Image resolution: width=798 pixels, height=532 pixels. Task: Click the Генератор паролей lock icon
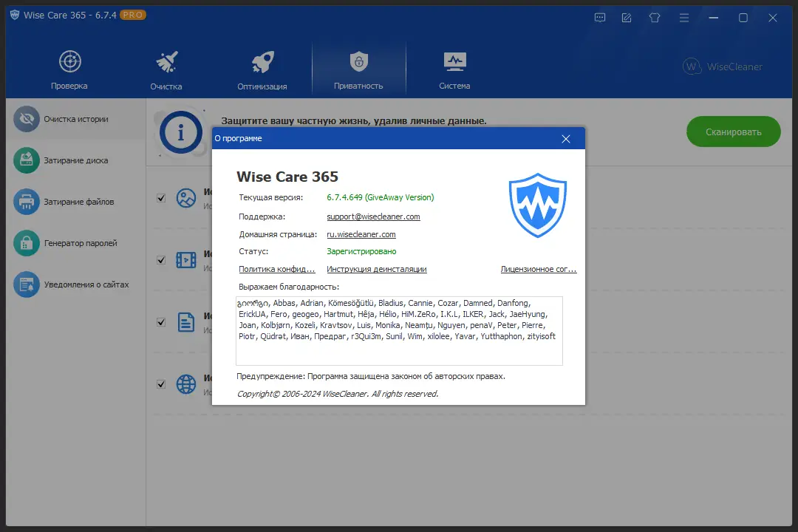coord(27,243)
